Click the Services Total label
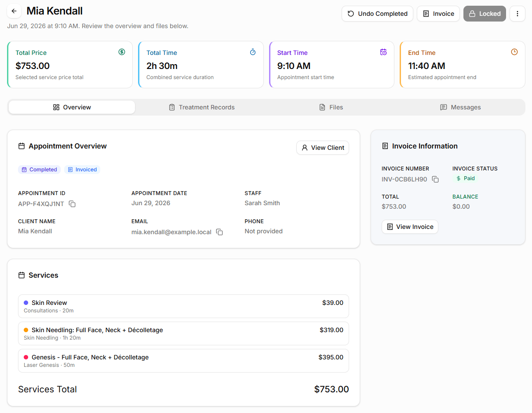Viewport: 532px width, 413px height. pos(47,389)
